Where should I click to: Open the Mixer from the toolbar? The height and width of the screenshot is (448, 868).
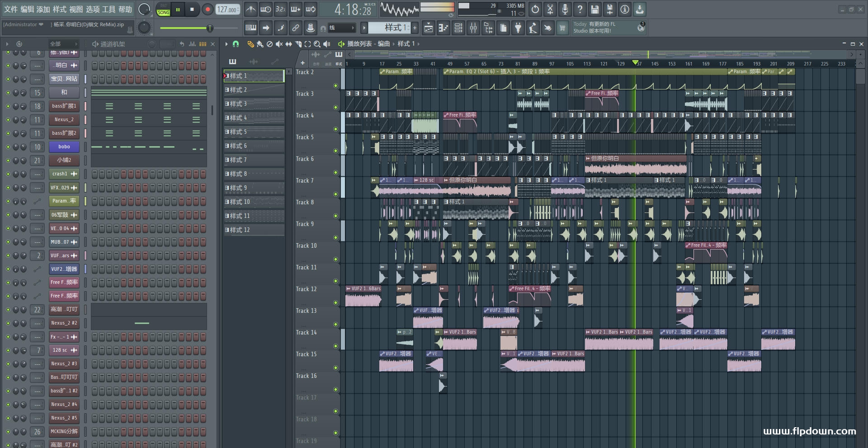(x=473, y=28)
